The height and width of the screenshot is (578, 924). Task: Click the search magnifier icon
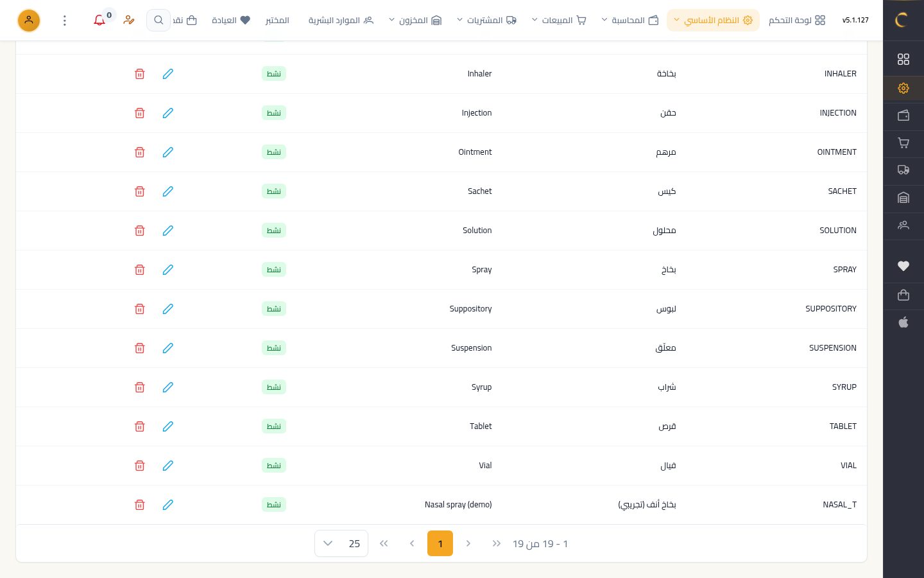point(158,21)
